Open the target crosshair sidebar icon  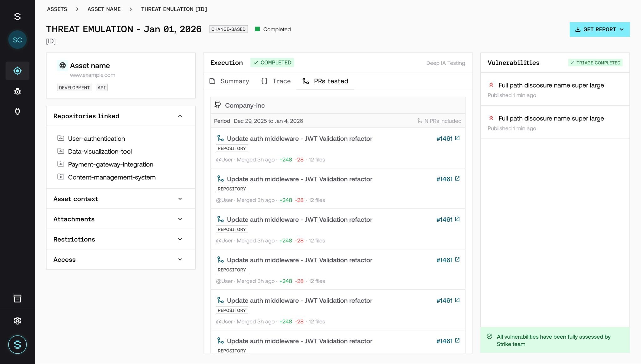(x=18, y=71)
